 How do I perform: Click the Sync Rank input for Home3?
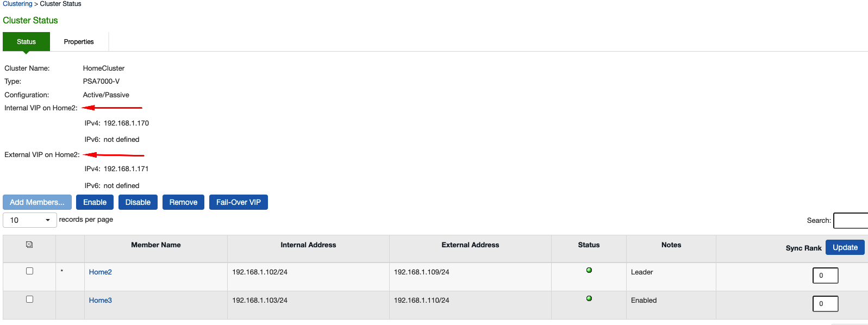pyautogui.click(x=825, y=303)
